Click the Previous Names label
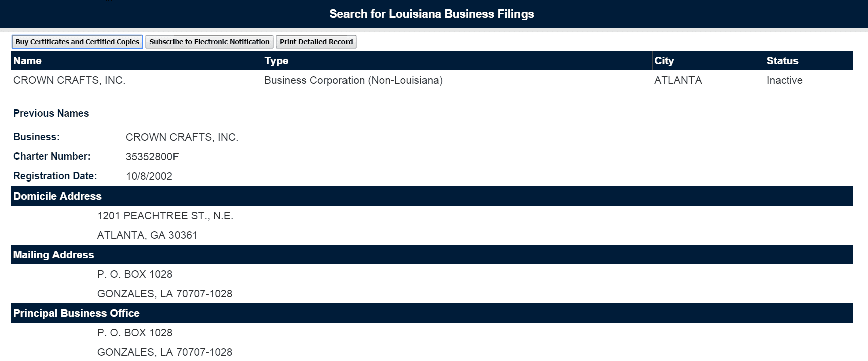 pyautogui.click(x=51, y=113)
